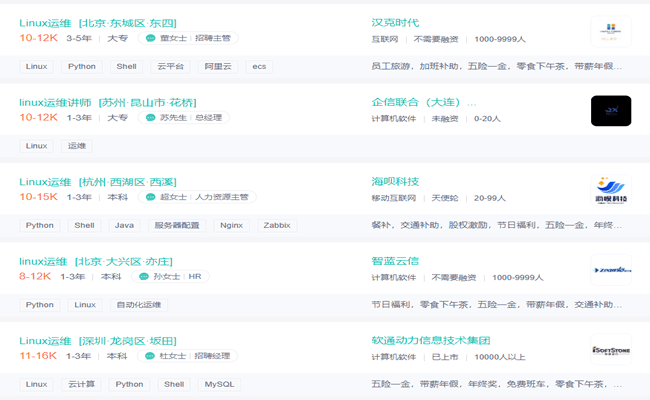Select the Nginx tag
Screen dimensions: 650x400
pos(231,225)
